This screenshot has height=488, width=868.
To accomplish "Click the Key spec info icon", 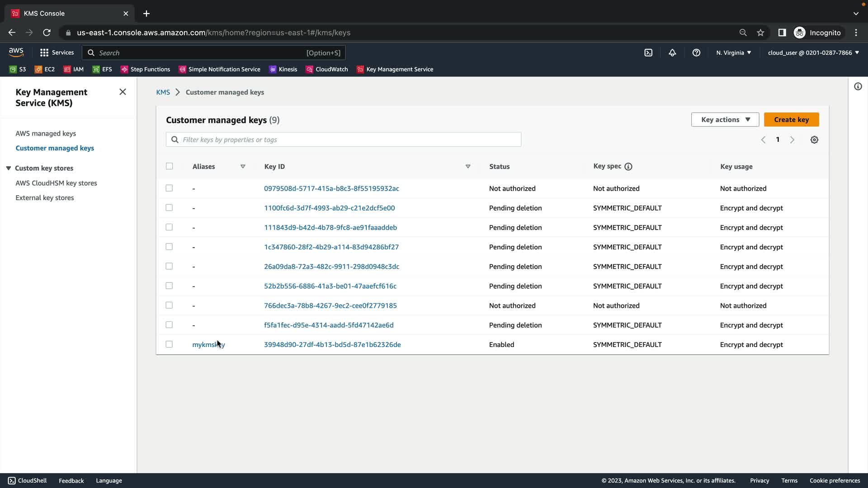I will click(x=628, y=167).
